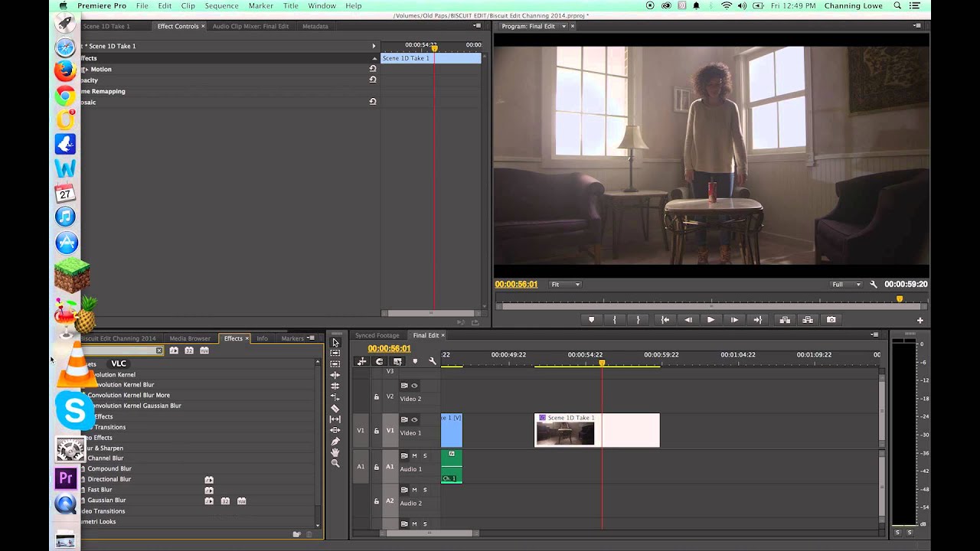Step forward one frame
980x551 pixels.
point(734,320)
